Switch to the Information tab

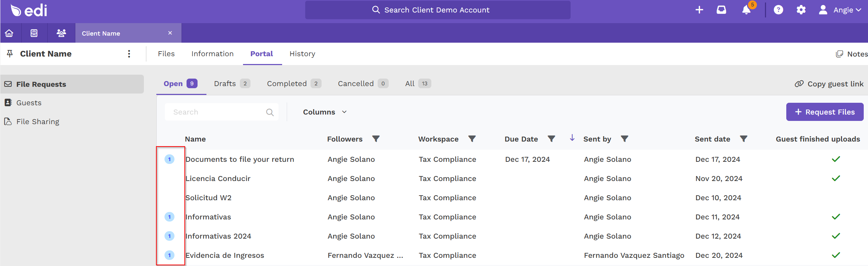pyautogui.click(x=212, y=54)
